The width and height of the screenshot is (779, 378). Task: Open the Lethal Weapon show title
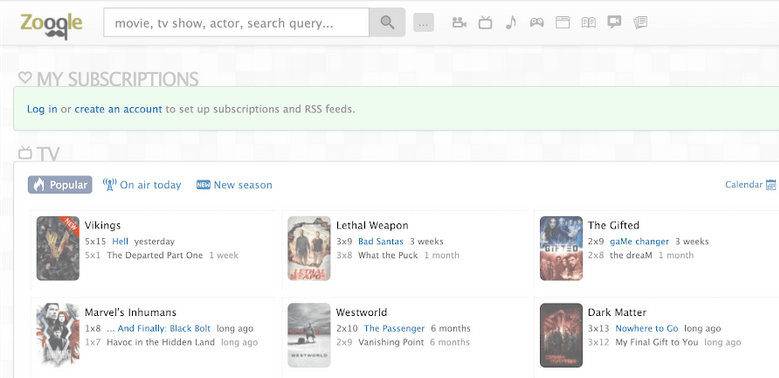pos(372,226)
